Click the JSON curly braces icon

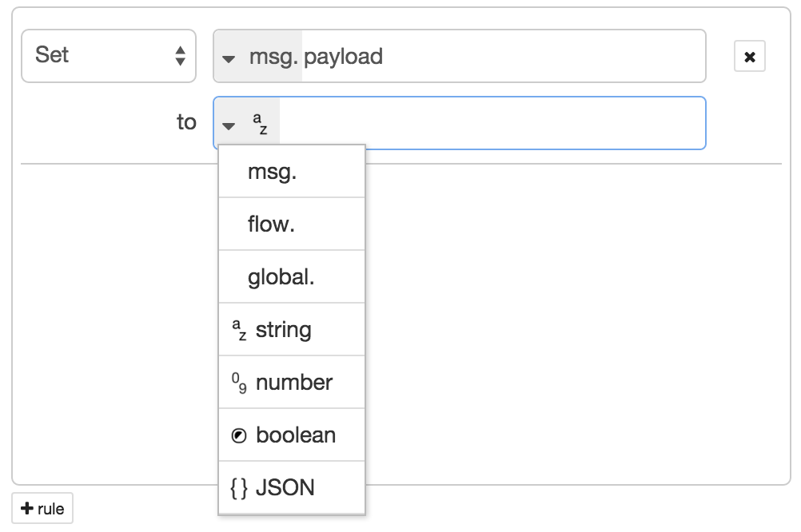click(x=239, y=488)
